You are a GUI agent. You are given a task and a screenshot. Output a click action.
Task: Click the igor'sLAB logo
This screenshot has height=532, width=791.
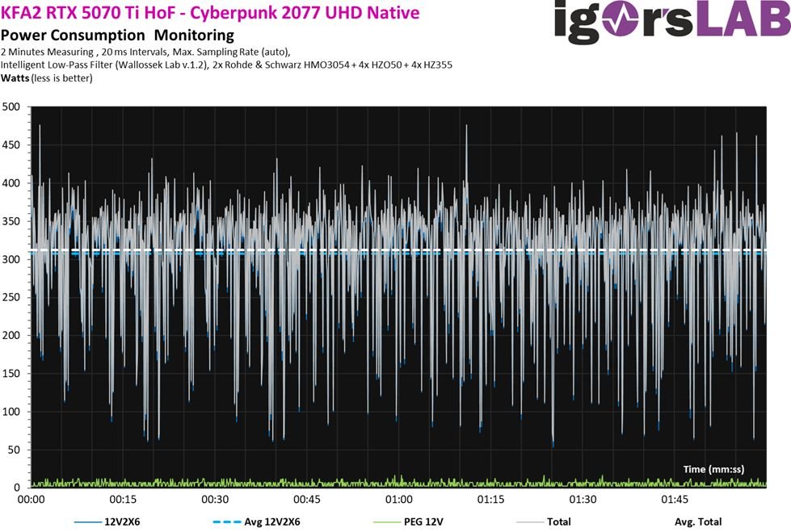click(672, 20)
